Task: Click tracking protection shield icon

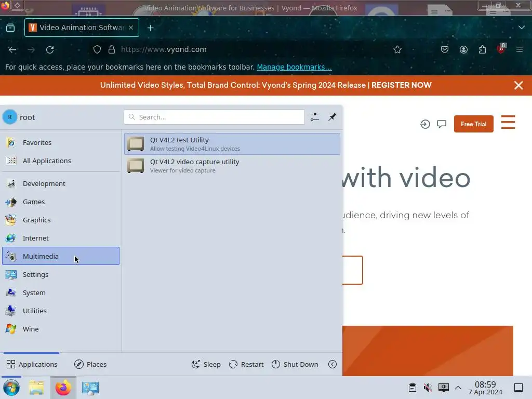Action: (97, 49)
